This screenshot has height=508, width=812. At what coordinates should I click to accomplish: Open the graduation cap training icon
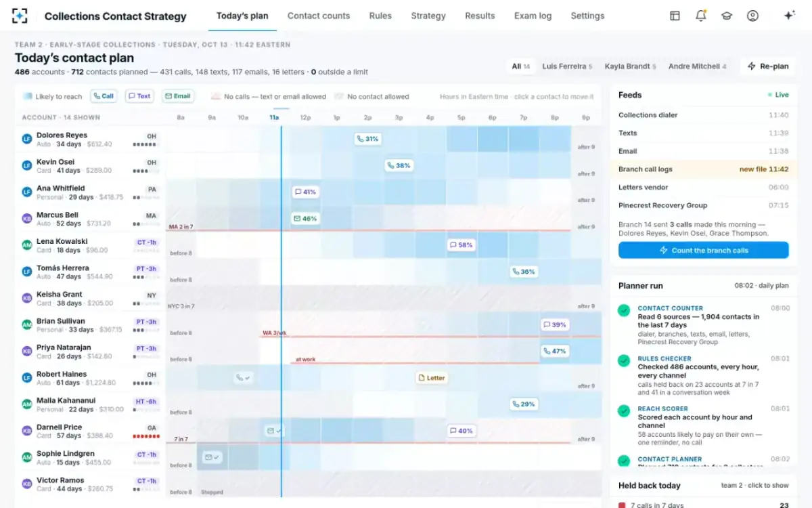click(x=727, y=16)
